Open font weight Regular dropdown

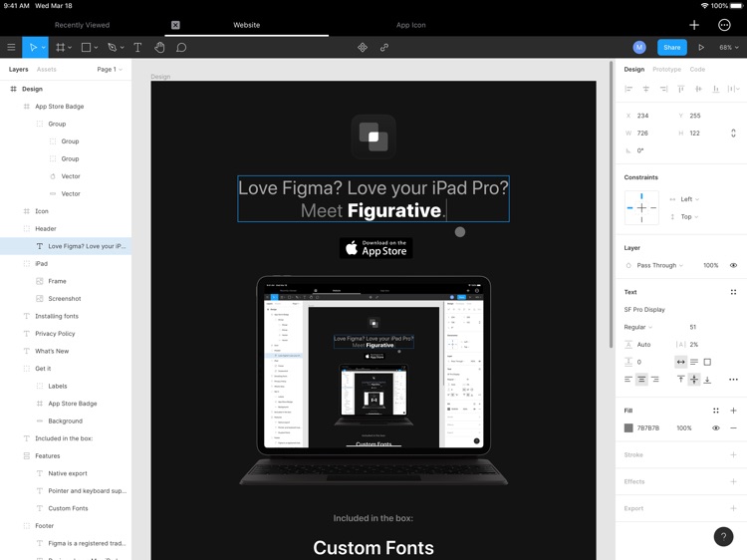(637, 327)
